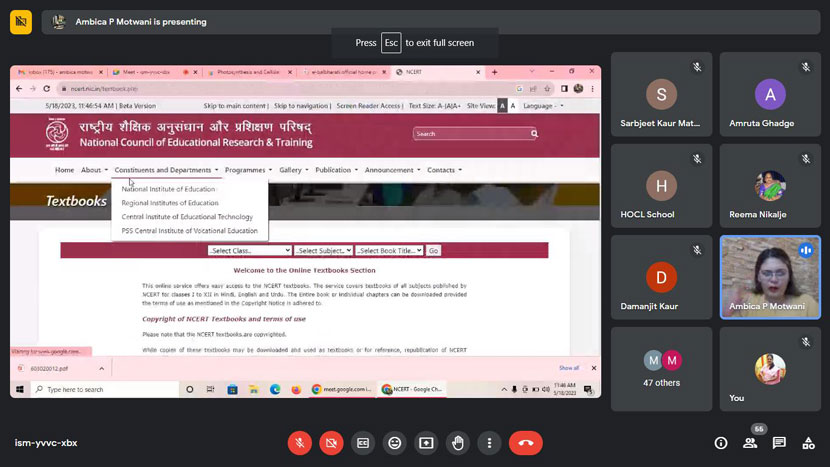830x467 pixels.
Task: Choose Central Institute of Educational Technology
Action: click(187, 217)
